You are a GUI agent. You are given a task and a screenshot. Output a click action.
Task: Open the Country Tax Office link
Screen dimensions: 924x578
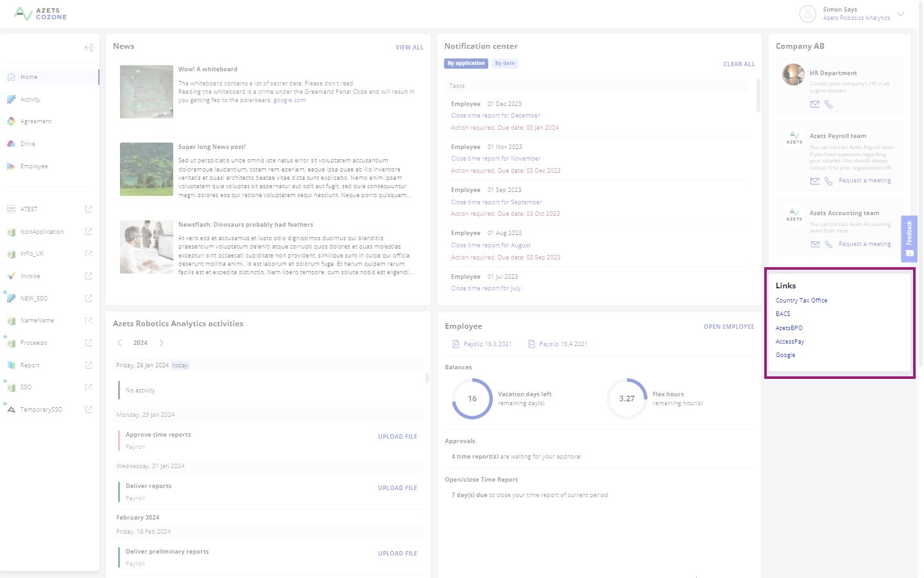click(x=801, y=300)
